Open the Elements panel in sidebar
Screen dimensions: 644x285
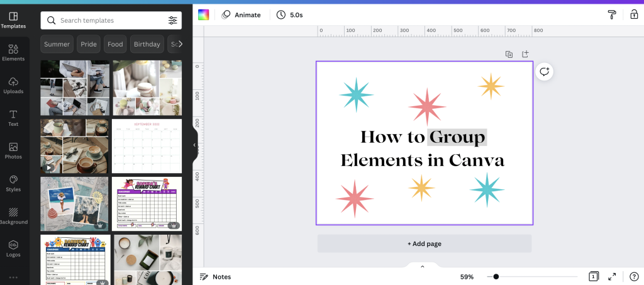pos(13,52)
